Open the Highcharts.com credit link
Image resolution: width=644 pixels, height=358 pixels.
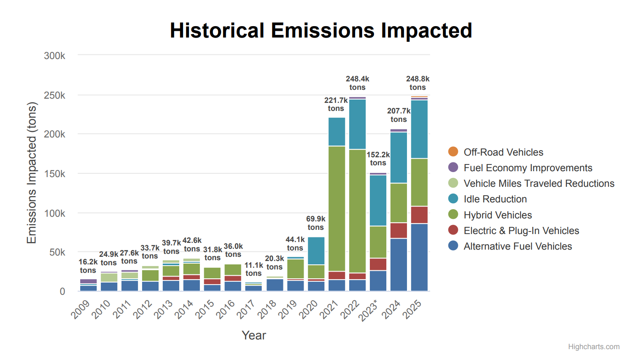coord(594,347)
